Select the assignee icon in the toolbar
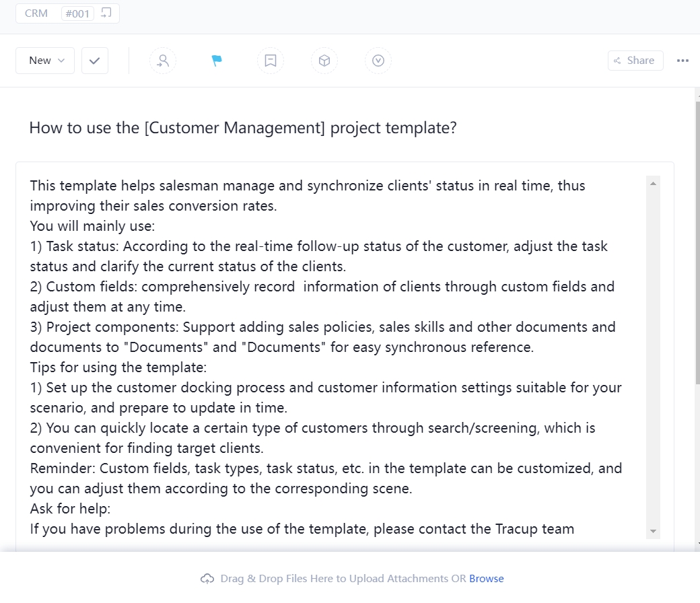The height and width of the screenshot is (603, 700). (163, 60)
